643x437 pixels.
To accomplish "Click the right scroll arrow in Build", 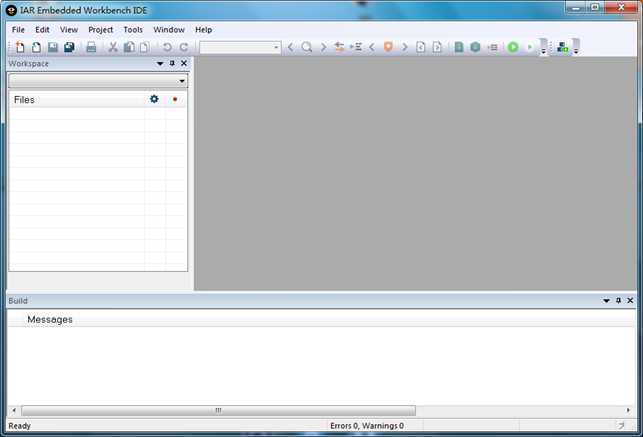I will click(x=628, y=410).
